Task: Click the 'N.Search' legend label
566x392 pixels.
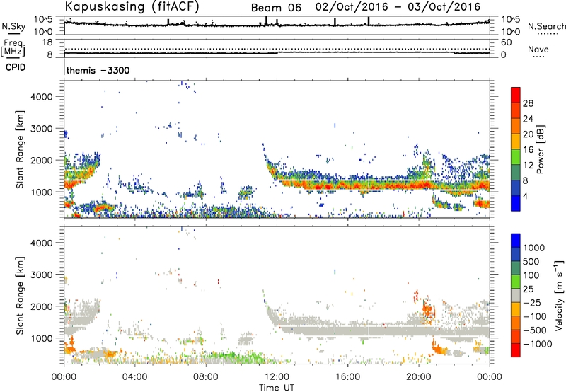Action: point(547,26)
